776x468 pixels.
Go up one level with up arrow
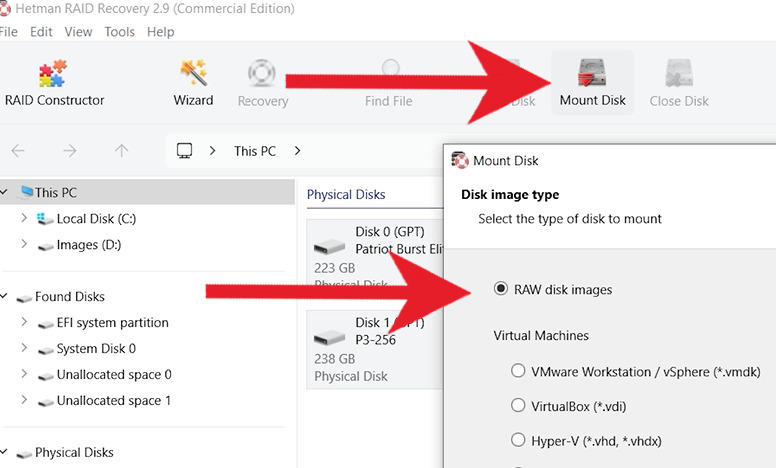pos(122,150)
